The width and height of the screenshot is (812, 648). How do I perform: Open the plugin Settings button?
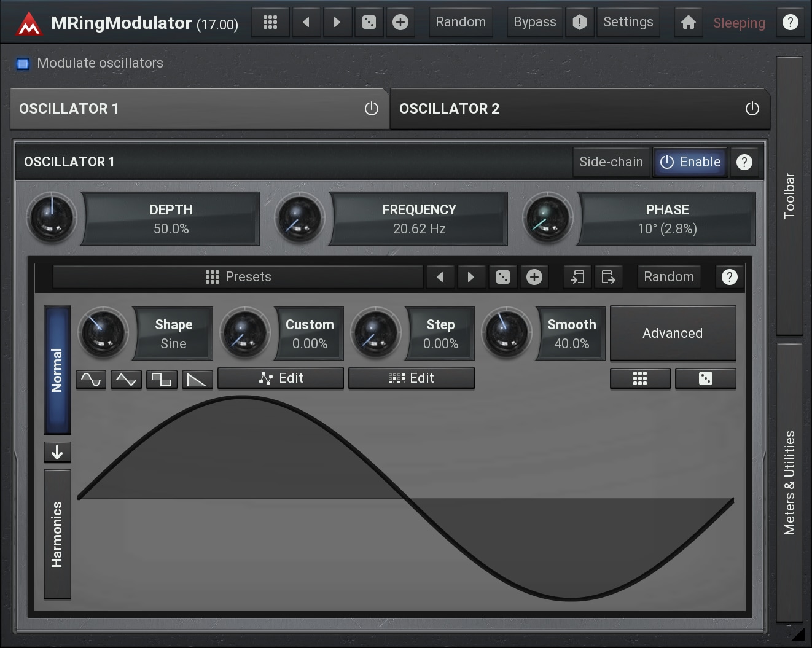coord(628,23)
